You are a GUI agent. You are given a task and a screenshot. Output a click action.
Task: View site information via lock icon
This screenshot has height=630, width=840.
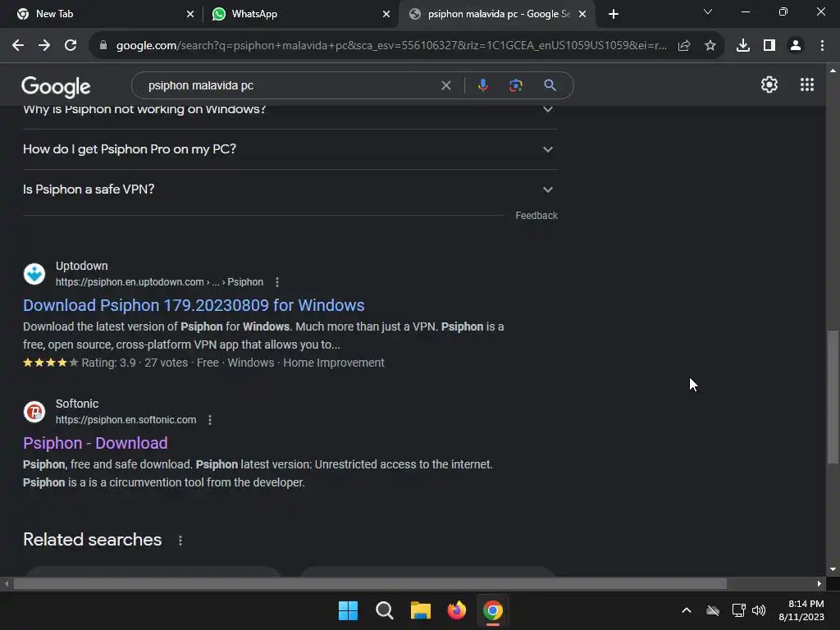[x=103, y=46]
